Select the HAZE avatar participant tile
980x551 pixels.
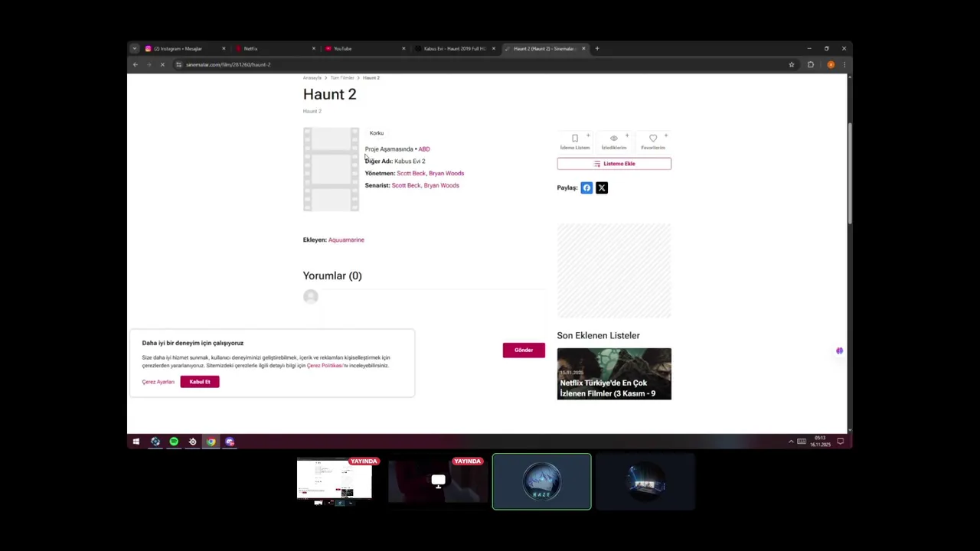coord(542,481)
